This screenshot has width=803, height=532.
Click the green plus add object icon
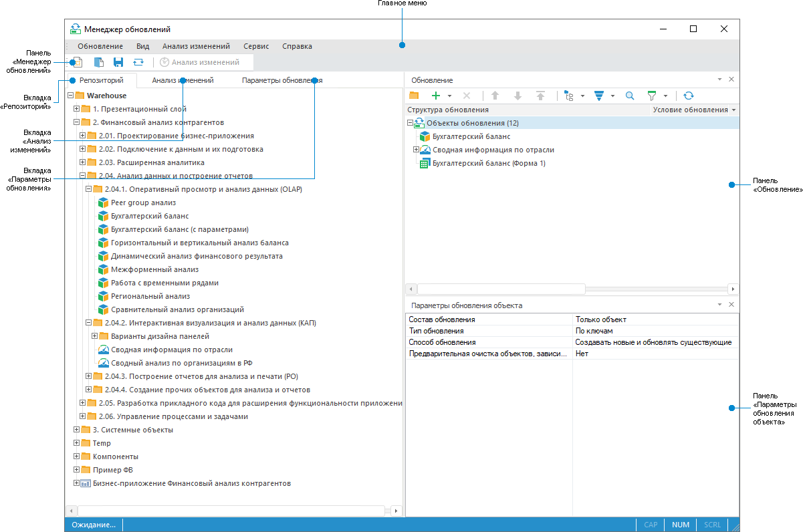coord(436,96)
